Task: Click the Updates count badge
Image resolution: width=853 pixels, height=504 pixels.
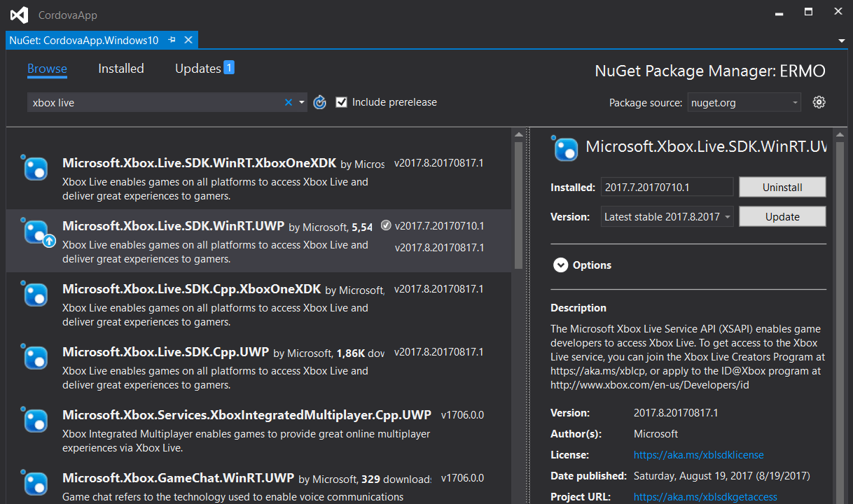Action: tap(229, 68)
